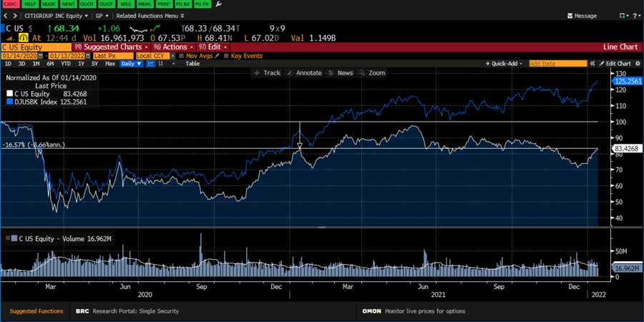644x322 pixels.
Task: Click the Message envelope icon
Action: 570,16
